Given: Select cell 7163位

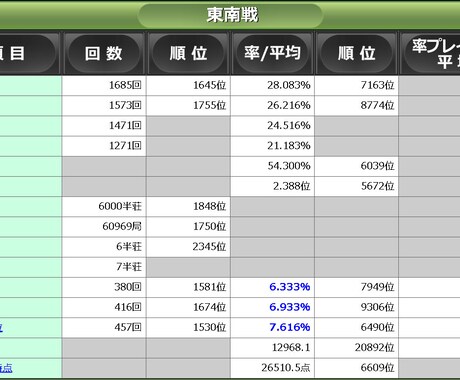Looking at the screenshot, I should (356, 85).
